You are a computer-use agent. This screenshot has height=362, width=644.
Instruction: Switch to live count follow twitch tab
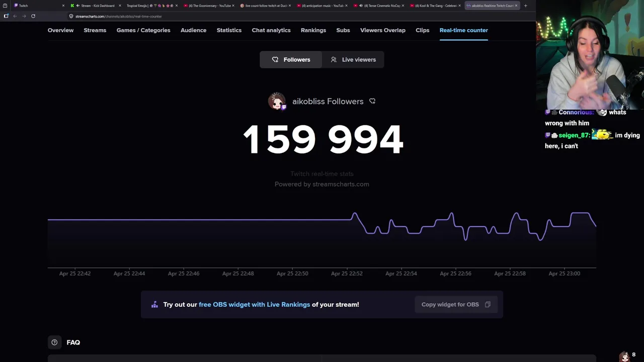click(x=265, y=6)
